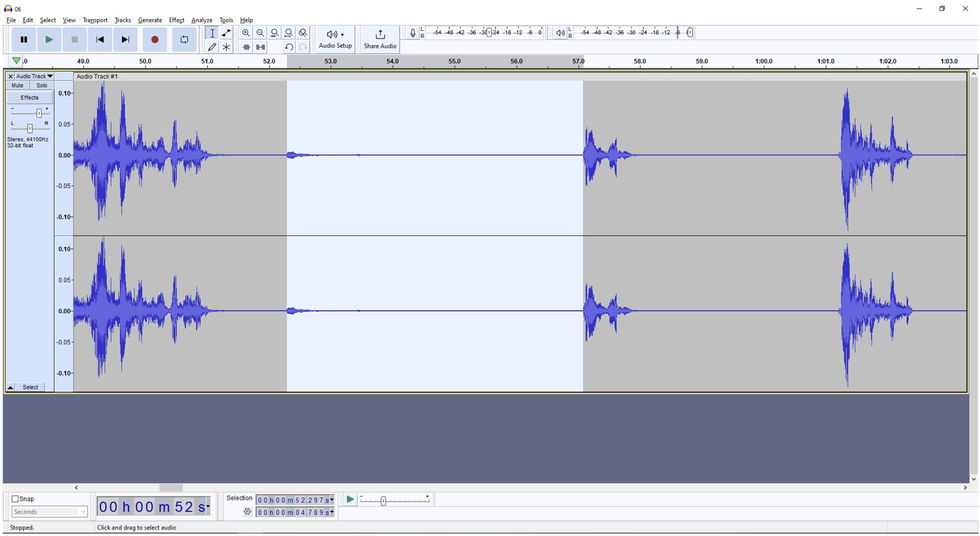
Task: Select the Draw (pencil) tool
Action: (x=212, y=47)
